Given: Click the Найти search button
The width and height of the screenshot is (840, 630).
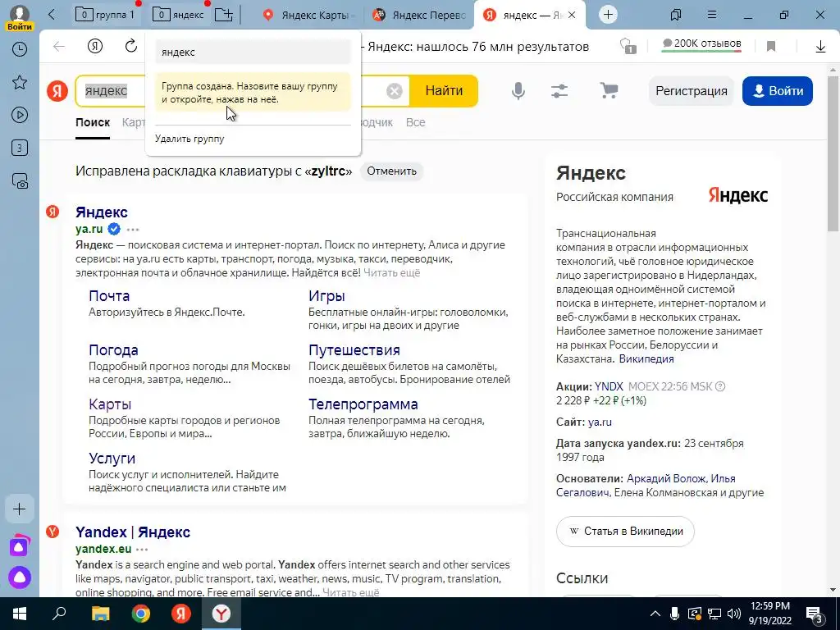Looking at the screenshot, I should click(444, 91).
